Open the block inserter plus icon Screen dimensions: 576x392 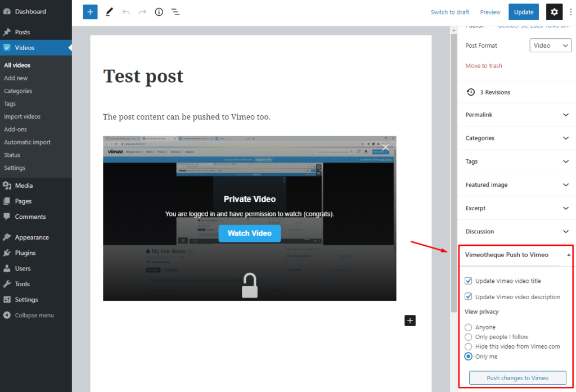click(90, 11)
